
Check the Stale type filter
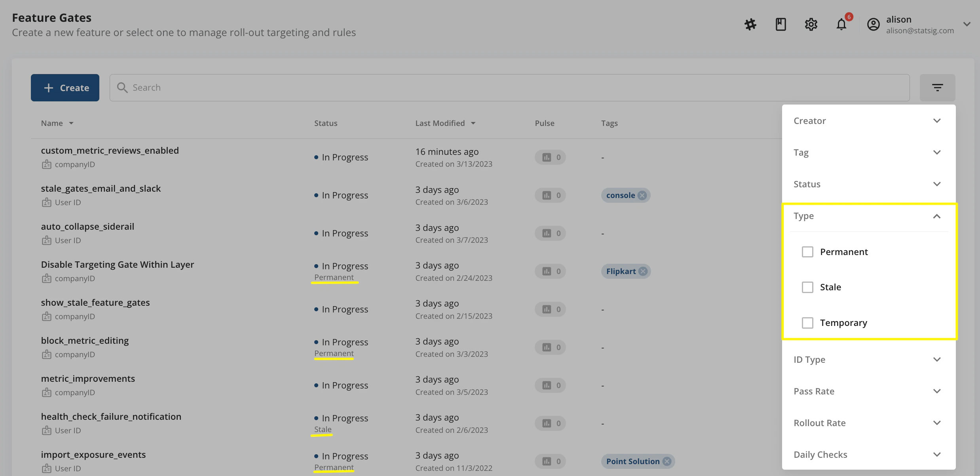click(x=807, y=287)
